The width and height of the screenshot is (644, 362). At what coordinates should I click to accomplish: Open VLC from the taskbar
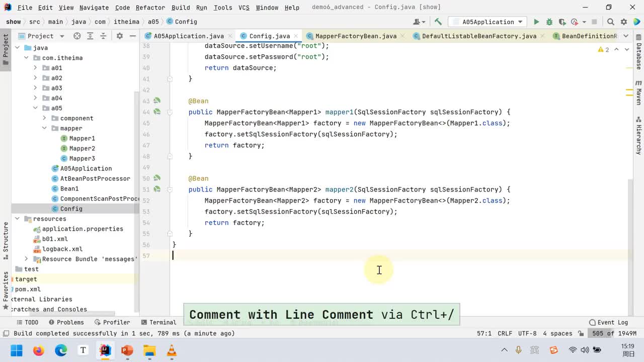(172, 350)
